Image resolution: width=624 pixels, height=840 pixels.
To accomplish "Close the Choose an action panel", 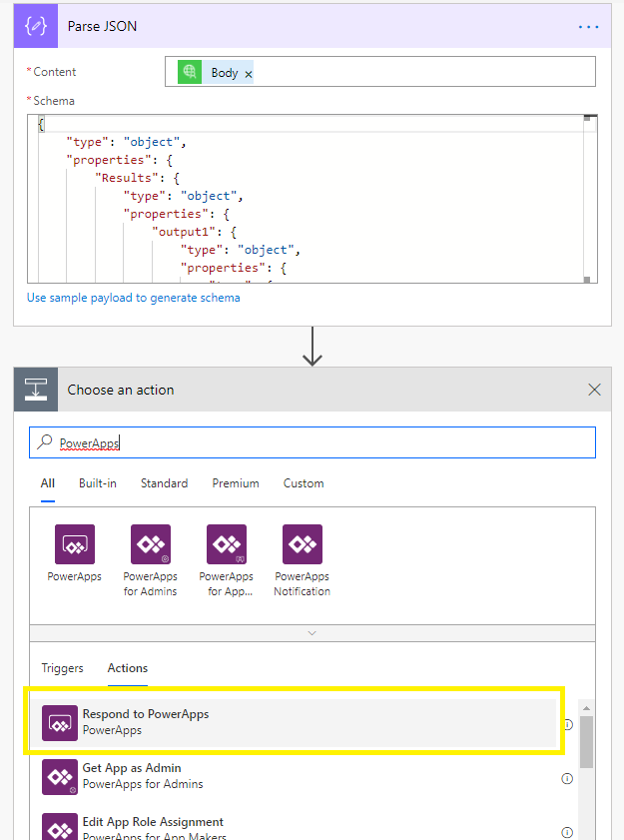I will (x=595, y=390).
